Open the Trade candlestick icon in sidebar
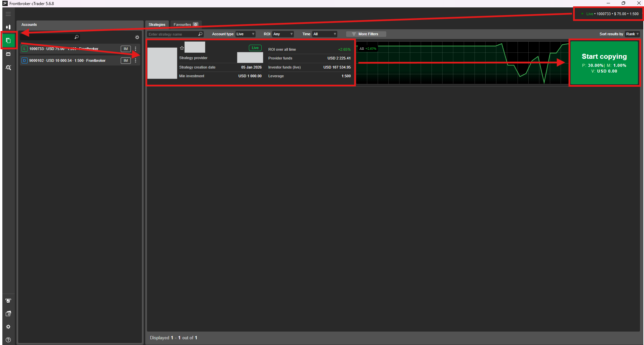This screenshot has width=644, height=345. (x=8, y=27)
